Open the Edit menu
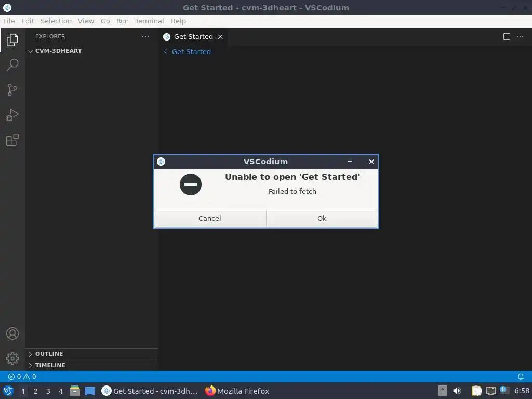532x399 pixels. (x=28, y=21)
